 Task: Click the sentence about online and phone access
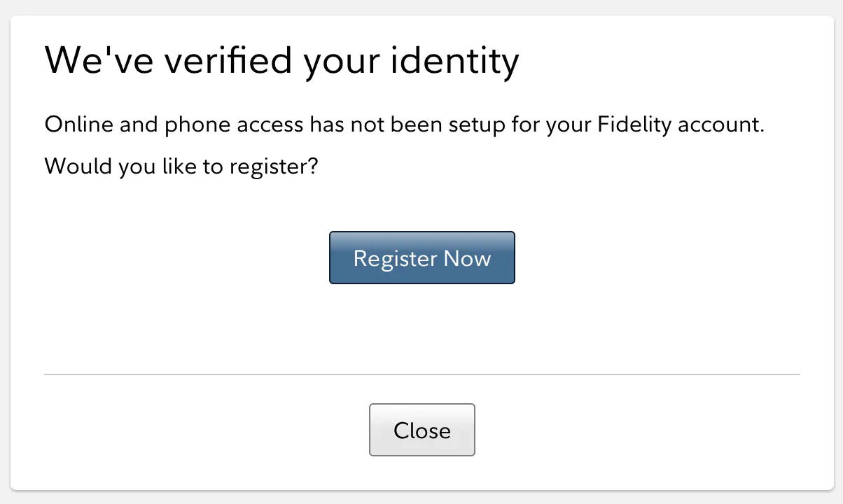(405, 124)
